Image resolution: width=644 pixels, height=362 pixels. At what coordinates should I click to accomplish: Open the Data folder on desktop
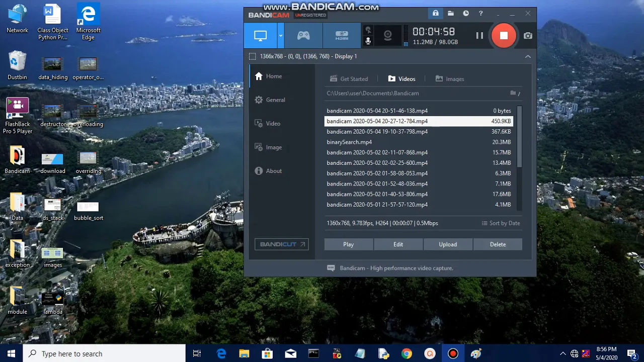(17, 206)
